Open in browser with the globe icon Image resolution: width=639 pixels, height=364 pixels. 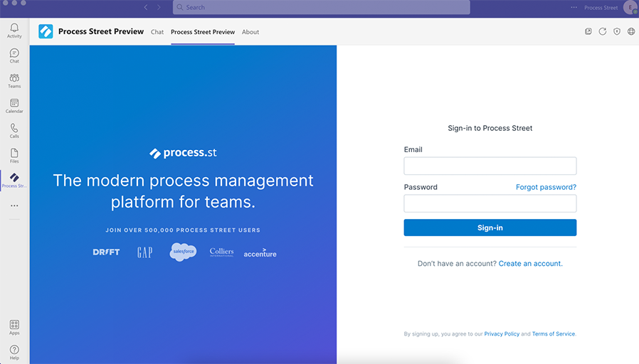click(631, 31)
